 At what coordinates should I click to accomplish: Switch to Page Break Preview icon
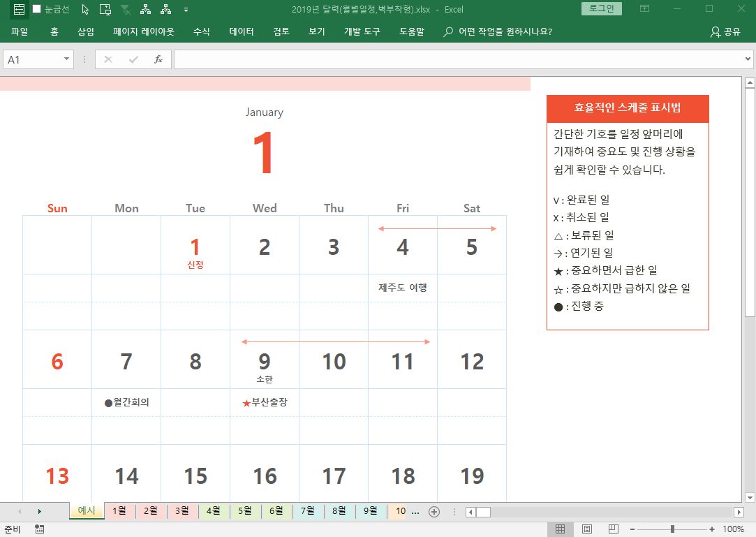tap(614, 529)
